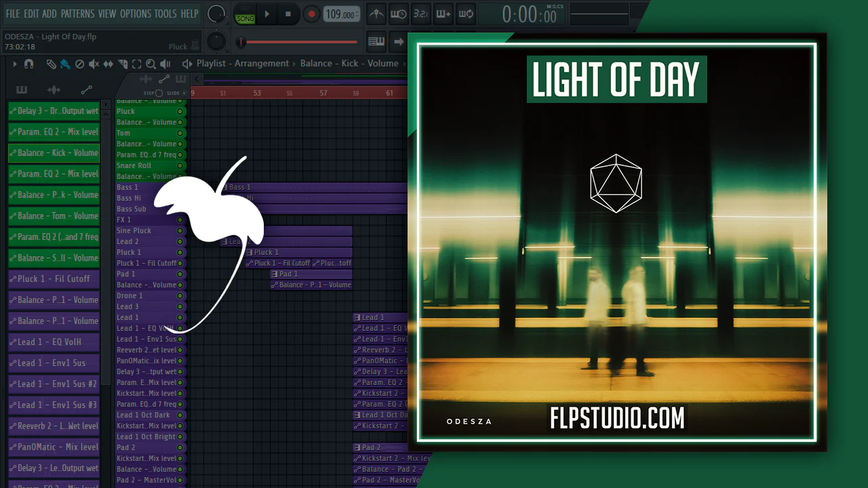
Task: Toggle the PAT/SONG mode switch
Action: (245, 14)
